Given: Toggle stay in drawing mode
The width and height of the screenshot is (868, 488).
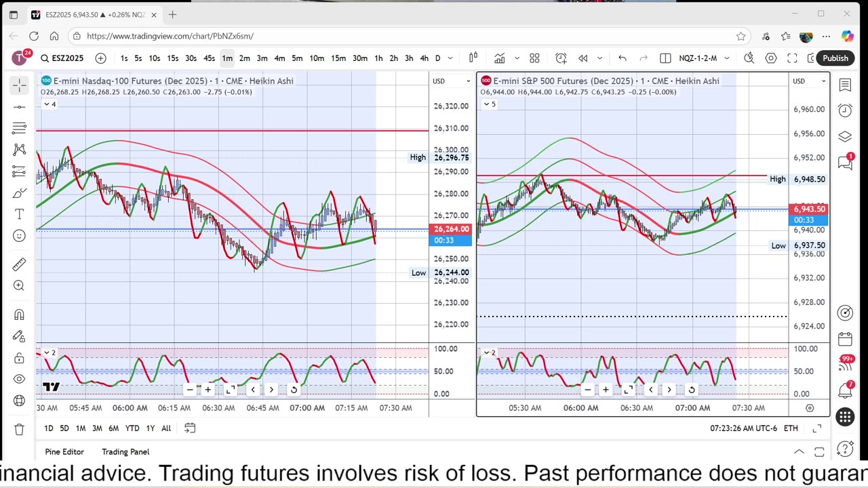Looking at the screenshot, I should (x=19, y=336).
